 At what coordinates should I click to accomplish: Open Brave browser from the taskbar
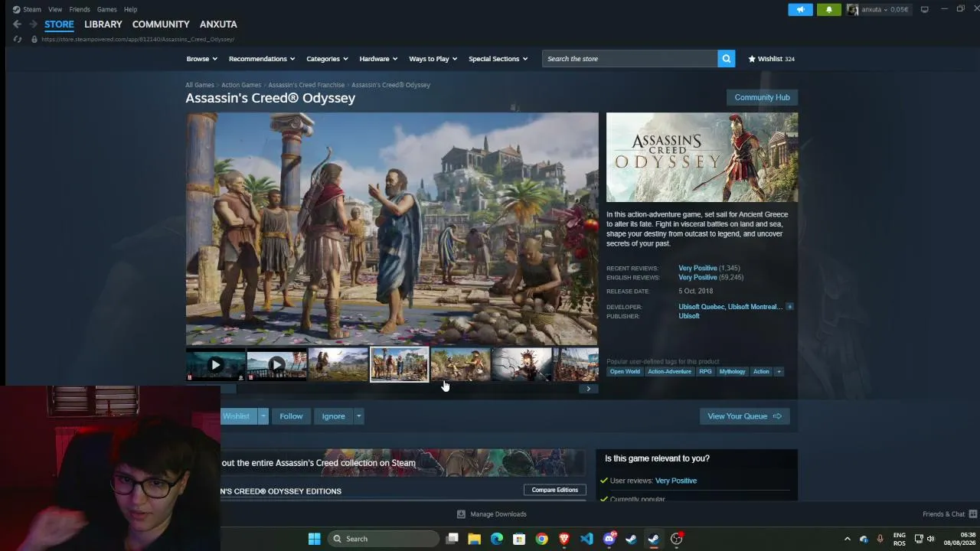pos(564,539)
